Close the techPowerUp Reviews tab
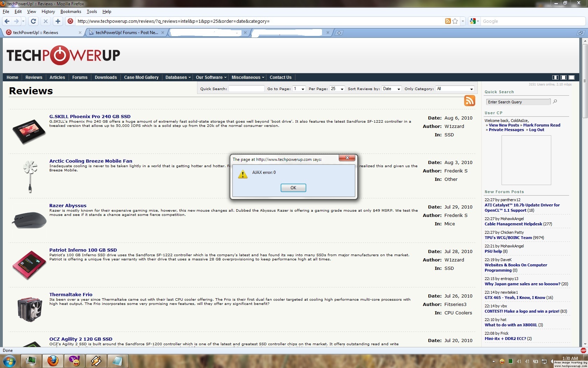 point(80,33)
